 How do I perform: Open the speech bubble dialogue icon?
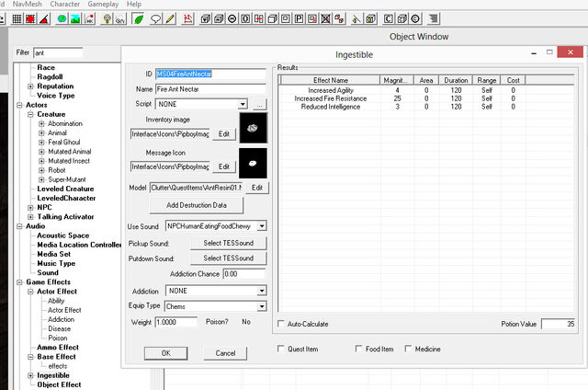[155, 18]
